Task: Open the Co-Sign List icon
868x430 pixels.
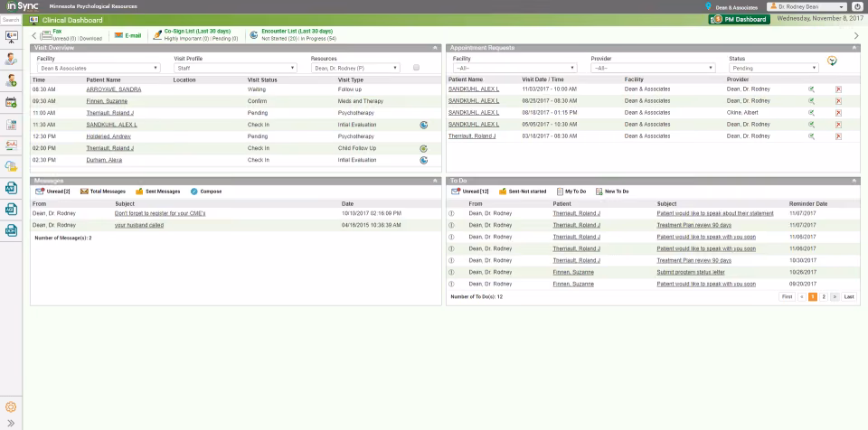Action: point(157,35)
